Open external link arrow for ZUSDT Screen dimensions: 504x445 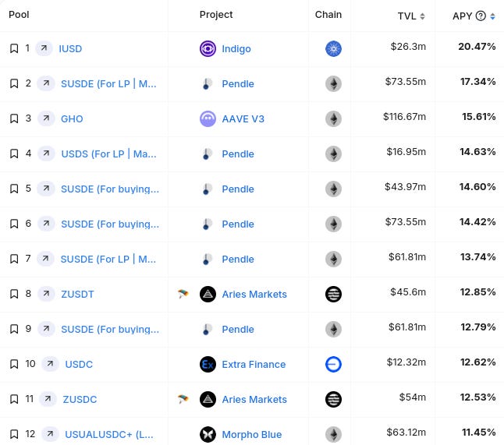pyautogui.click(x=46, y=294)
